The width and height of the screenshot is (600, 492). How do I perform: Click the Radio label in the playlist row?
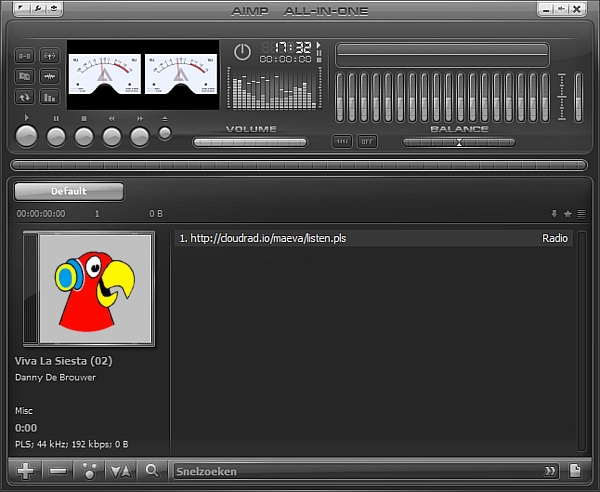(555, 238)
